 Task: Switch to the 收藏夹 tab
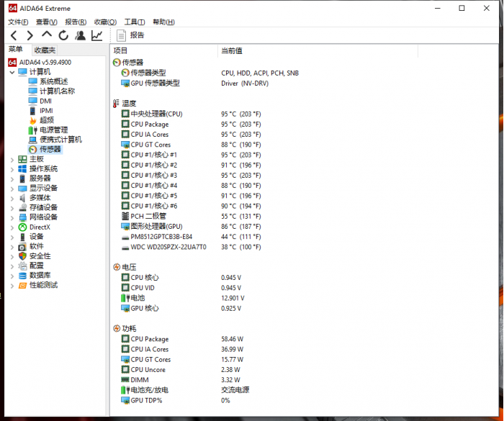[45, 50]
